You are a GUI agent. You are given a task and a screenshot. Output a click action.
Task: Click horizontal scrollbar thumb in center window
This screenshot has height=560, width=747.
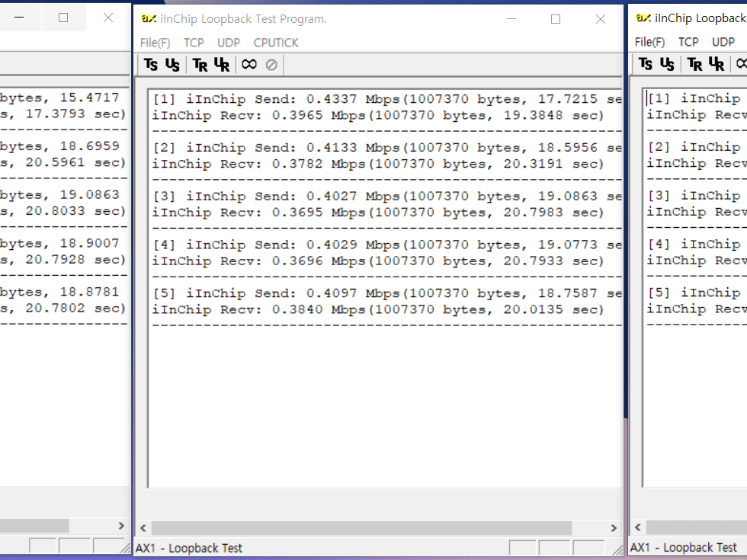pos(361,527)
